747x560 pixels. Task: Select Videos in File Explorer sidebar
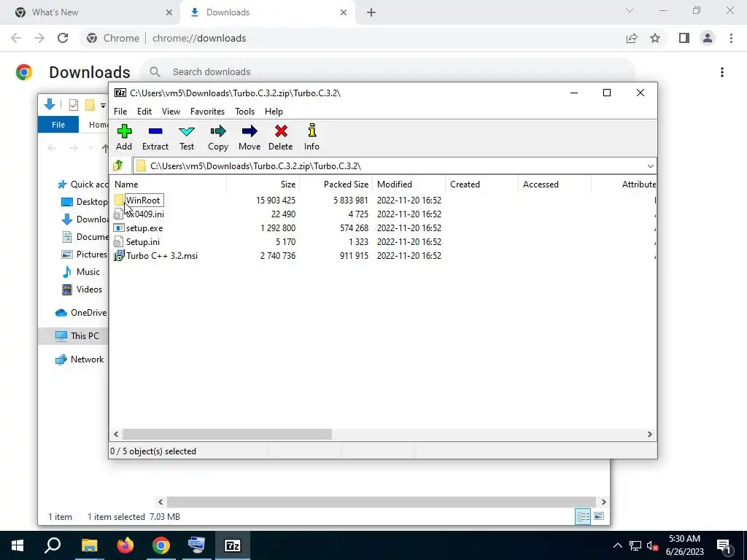[x=82, y=289]
